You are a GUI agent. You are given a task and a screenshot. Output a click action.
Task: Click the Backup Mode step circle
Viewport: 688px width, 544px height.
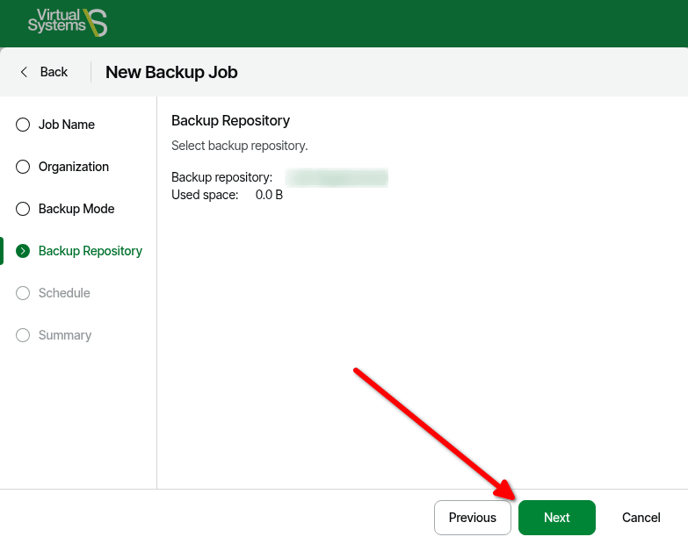[x=23, y=209]
